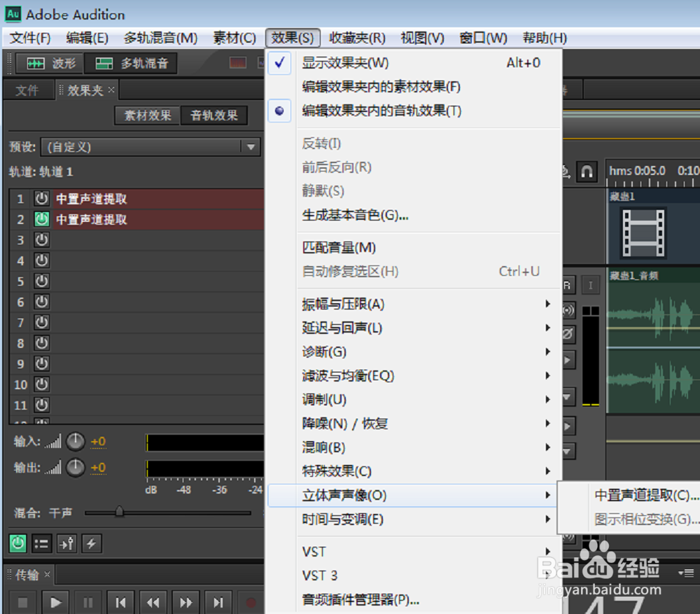The width and height of the screenshot is (700, 614).
Task: Open the Multitrack (多轨混音) menu
Action: coord(161,38)
